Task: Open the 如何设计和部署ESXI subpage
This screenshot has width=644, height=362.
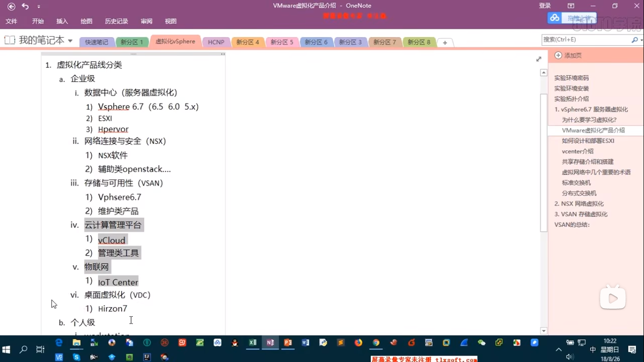Action: (588, 140)
